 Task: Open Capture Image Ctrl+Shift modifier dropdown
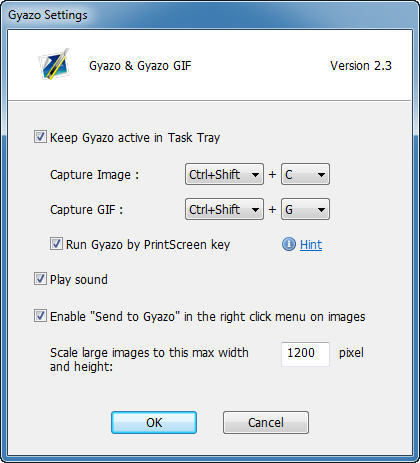click(224, 174)
